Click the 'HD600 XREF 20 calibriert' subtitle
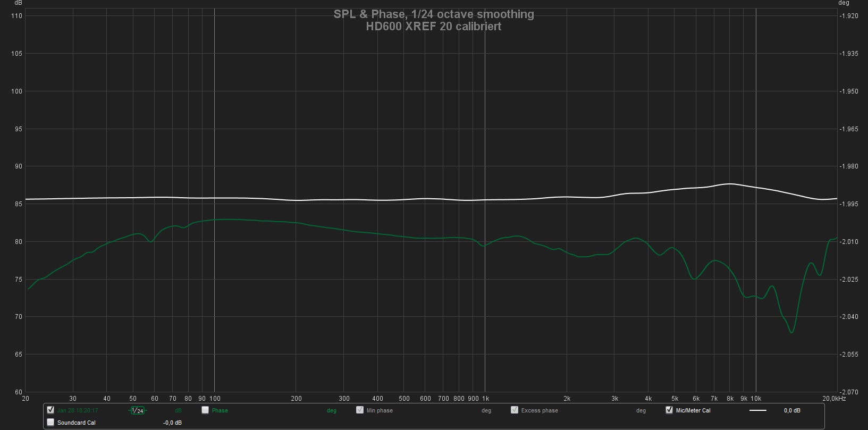 (433, 27)
